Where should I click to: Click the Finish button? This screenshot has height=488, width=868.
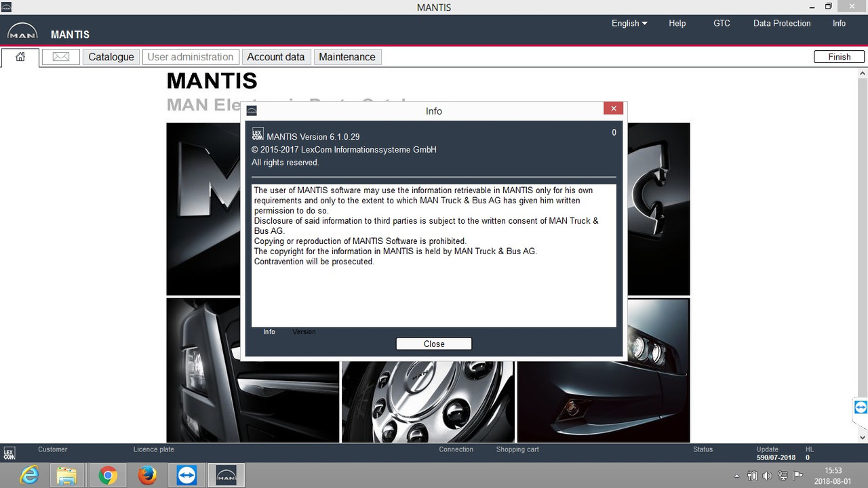840,57
